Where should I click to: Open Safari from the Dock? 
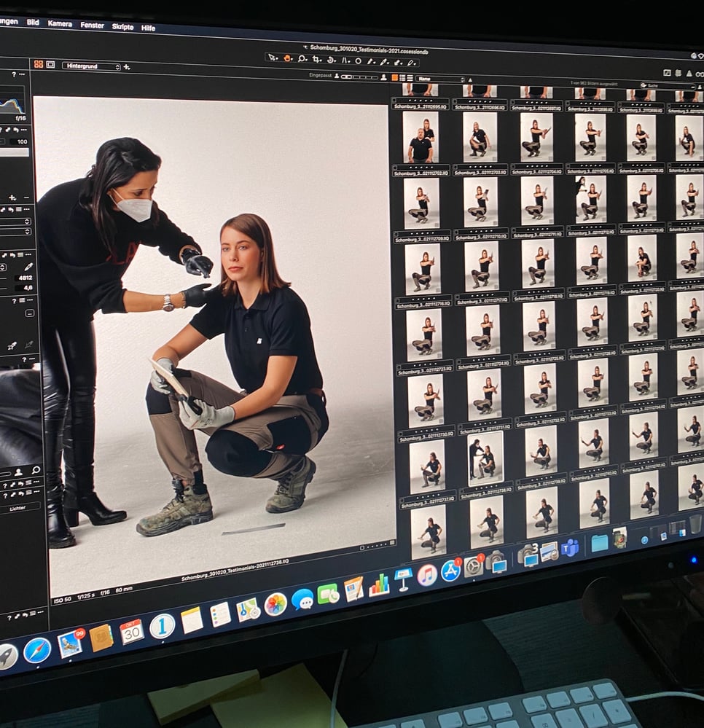(x=37, y=651)
